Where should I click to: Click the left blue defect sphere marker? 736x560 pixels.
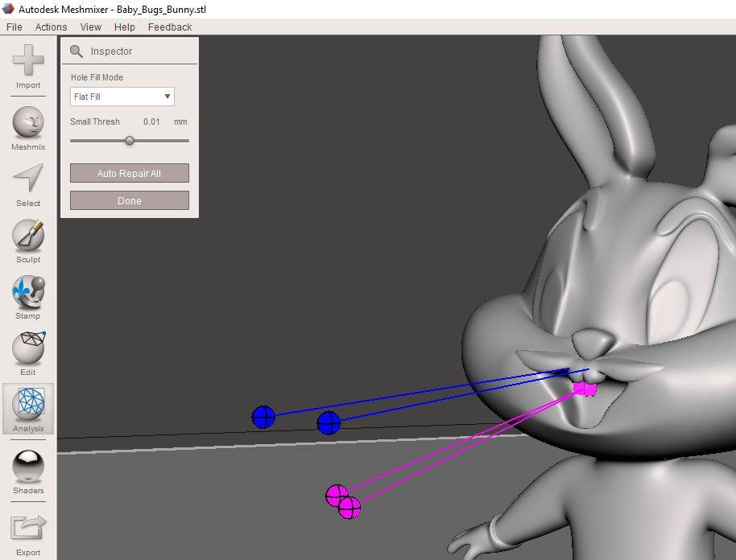pos(263,417)
